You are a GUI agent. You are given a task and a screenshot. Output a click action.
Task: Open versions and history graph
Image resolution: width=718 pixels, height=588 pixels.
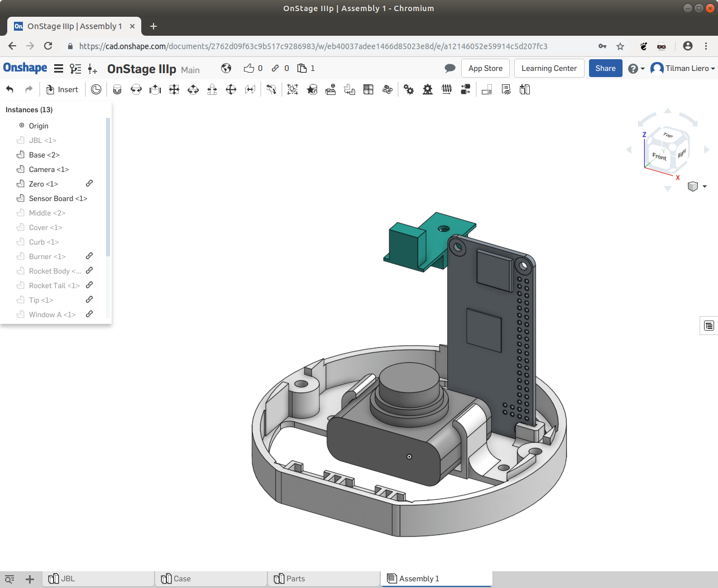click(x=75, y=69)
